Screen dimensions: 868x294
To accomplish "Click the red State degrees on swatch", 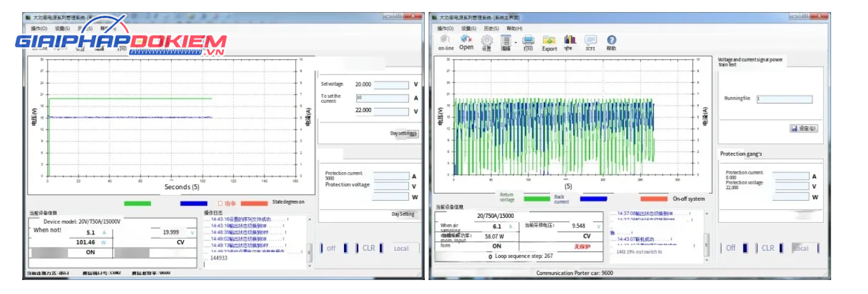I will coord(254,204).
